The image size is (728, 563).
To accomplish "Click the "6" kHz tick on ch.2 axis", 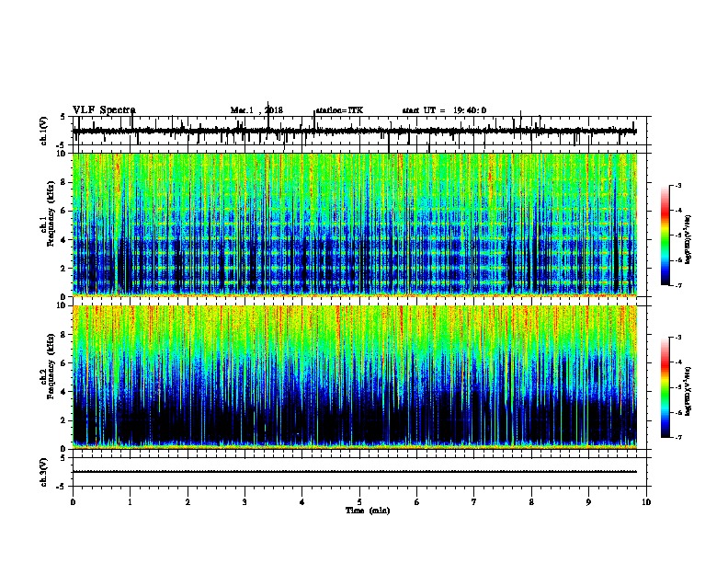I will (x=63, y=363).
